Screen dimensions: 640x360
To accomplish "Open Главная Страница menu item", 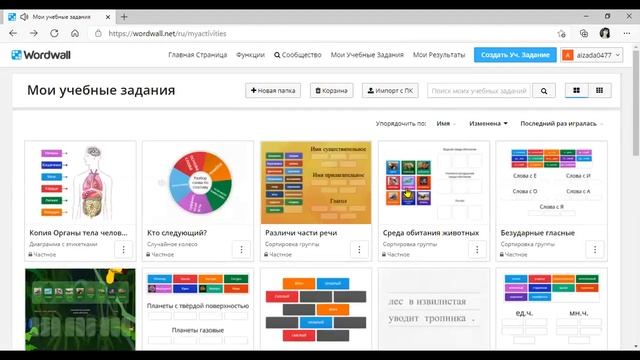I will point(198,55).
